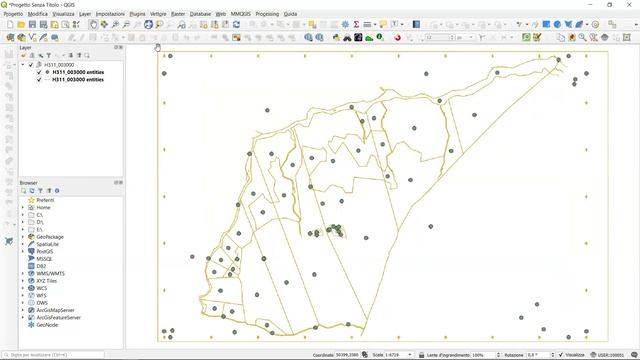Toggle visibility of line entities layer

click(39, 80)
